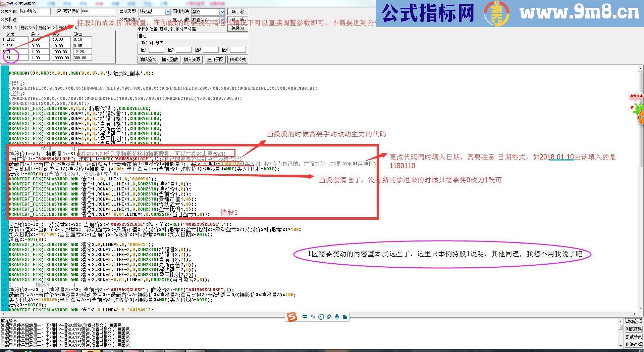644x352 pixels.
Task: Click the LINE default value 0.10
Action: click(x=82, y=39)
